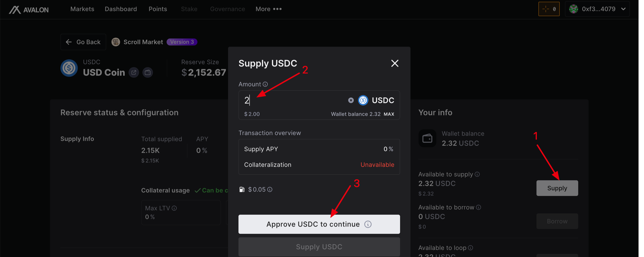Open the Avalon logo home link

[x=29, y=9]
